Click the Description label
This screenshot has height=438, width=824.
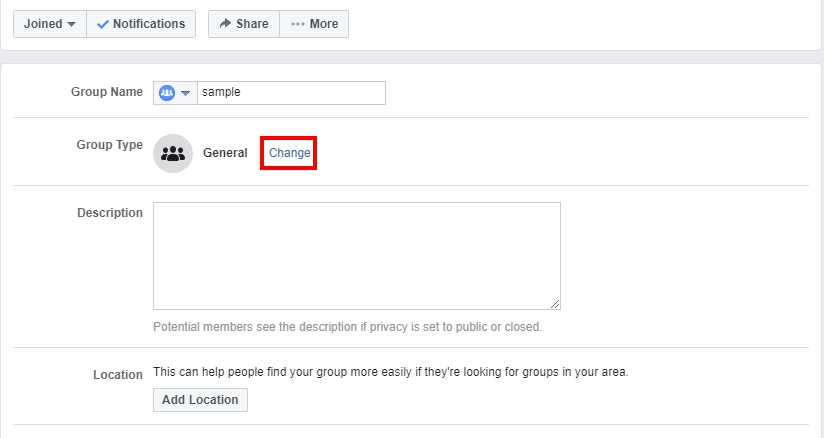[x=110, y=213]
